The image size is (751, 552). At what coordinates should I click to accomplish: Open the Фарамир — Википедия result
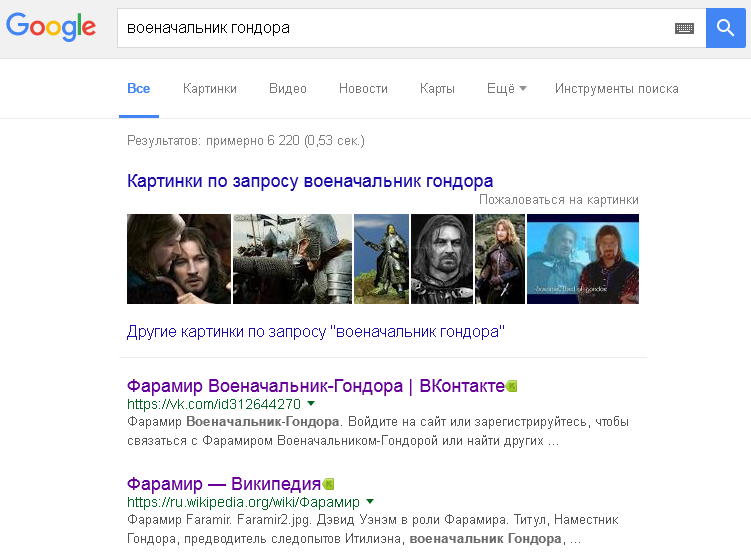(x=224, y=484)
